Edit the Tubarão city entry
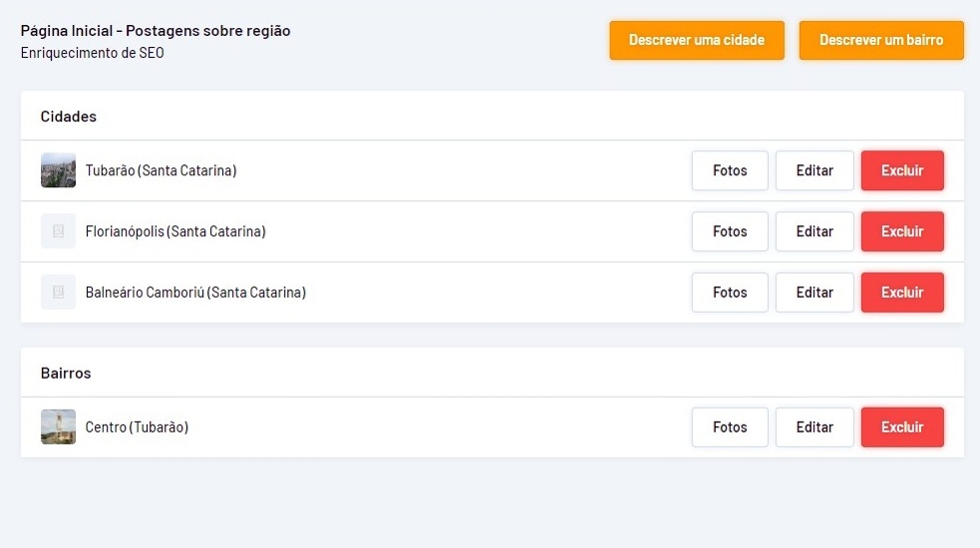Screen dimensions: 980x548 (815, 170)
